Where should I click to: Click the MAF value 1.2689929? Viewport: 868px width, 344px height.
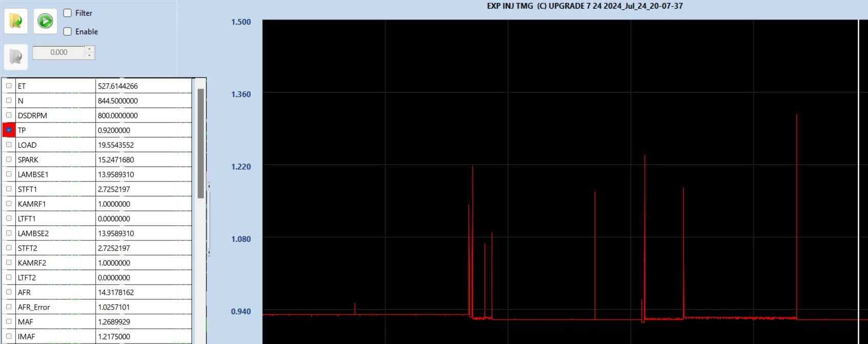(x=114, y=322)
